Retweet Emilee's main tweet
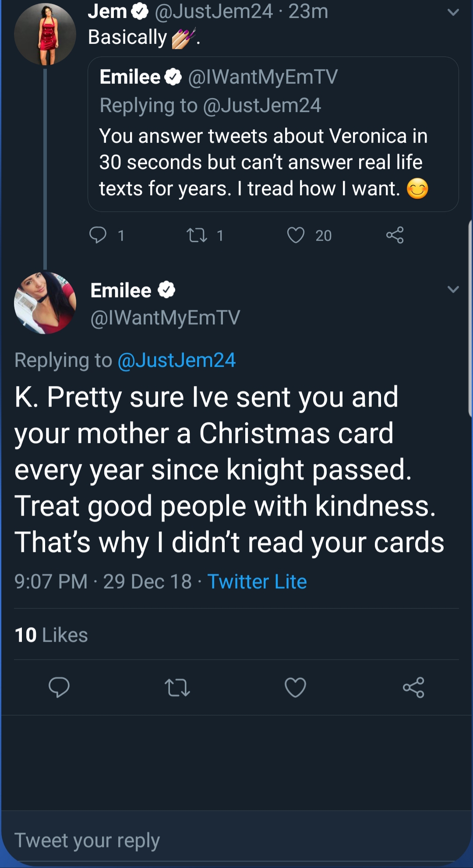 (x=177, y=687)
